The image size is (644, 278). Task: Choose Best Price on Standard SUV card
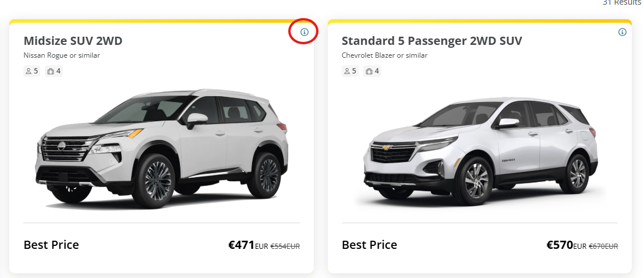[x=370, y=245]
